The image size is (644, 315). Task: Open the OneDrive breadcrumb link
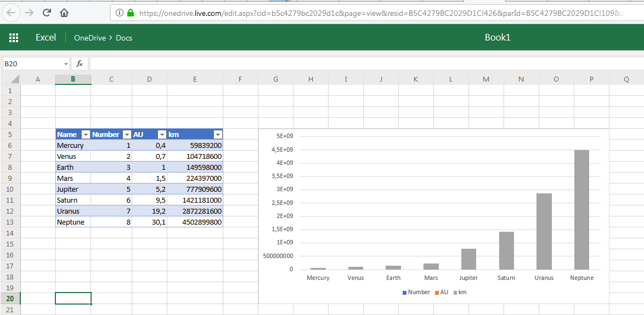click(x=90, y=38)
